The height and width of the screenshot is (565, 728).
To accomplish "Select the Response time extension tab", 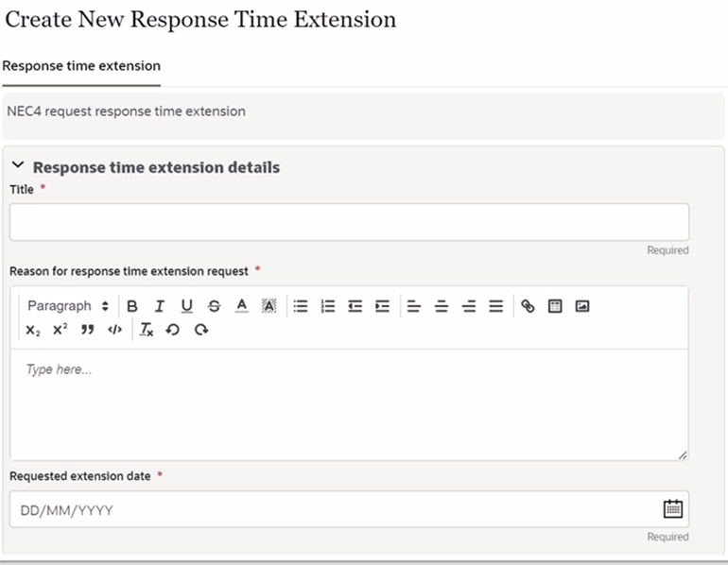I will pos(81,66).
